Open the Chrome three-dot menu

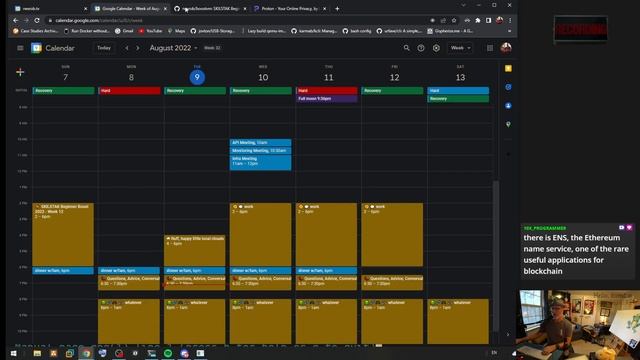tap(510, 20)
